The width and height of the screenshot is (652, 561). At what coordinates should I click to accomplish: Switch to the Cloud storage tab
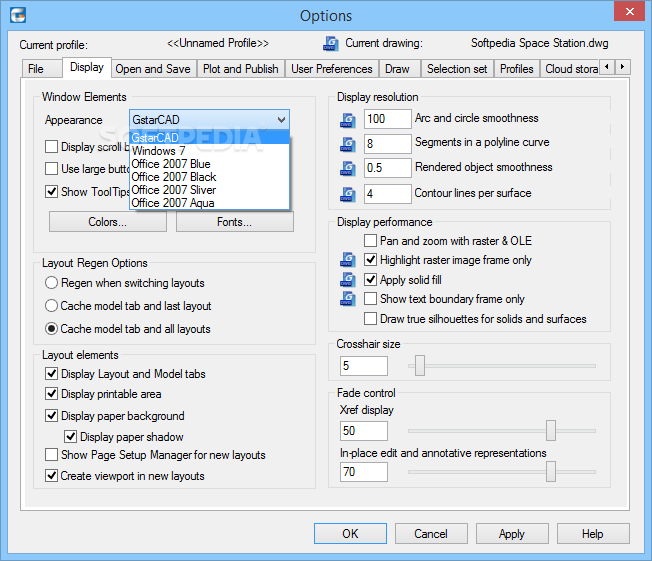[x=571, y=69]
